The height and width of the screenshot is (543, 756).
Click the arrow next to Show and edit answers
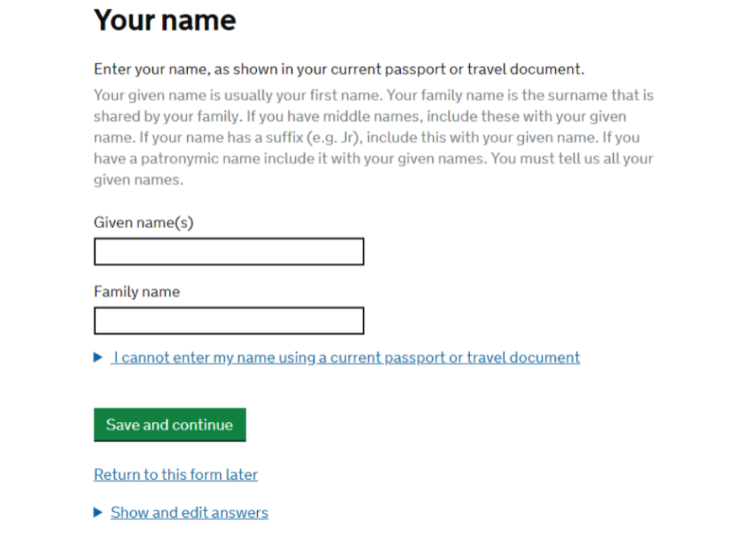coord(98,513)
